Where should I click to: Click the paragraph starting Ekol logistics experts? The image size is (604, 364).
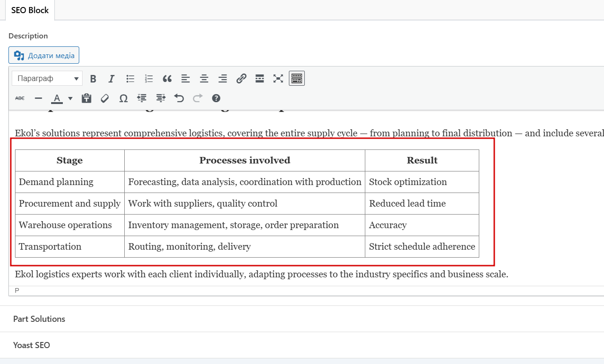pyautogui.click(x=262, y=275)
